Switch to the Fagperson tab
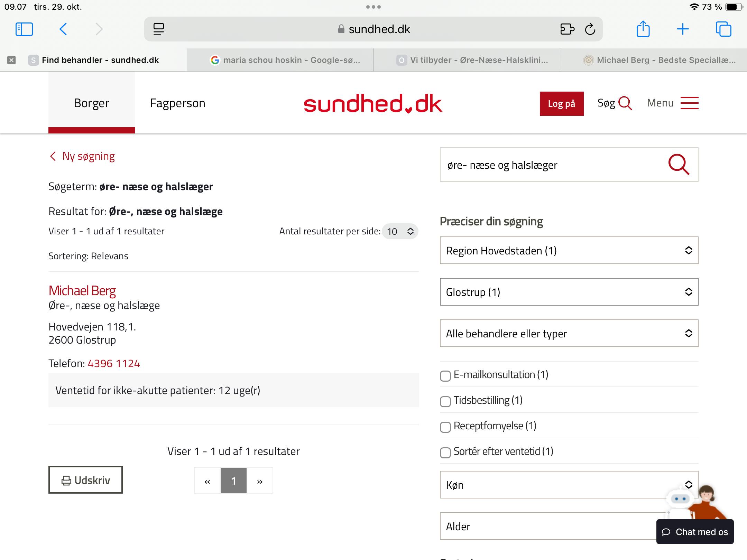The image size is (747, 560). 178,103
